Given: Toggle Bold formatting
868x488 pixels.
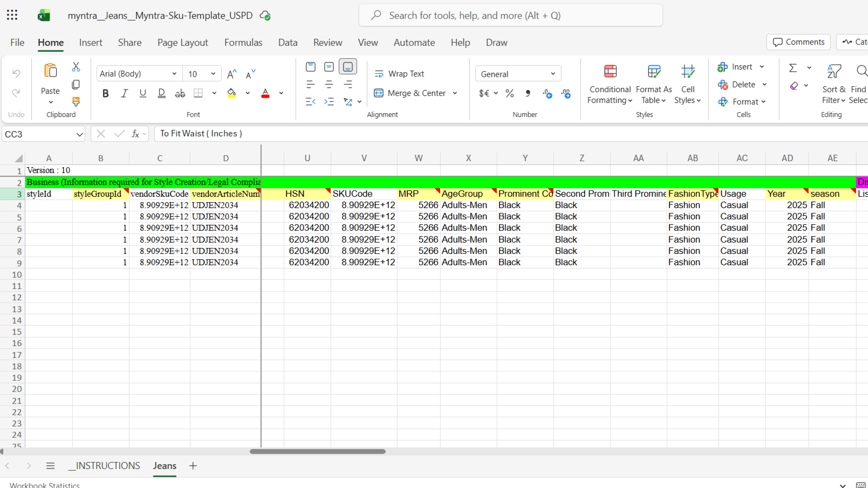Looking at the screenshot, I should (x=106, y=93).
